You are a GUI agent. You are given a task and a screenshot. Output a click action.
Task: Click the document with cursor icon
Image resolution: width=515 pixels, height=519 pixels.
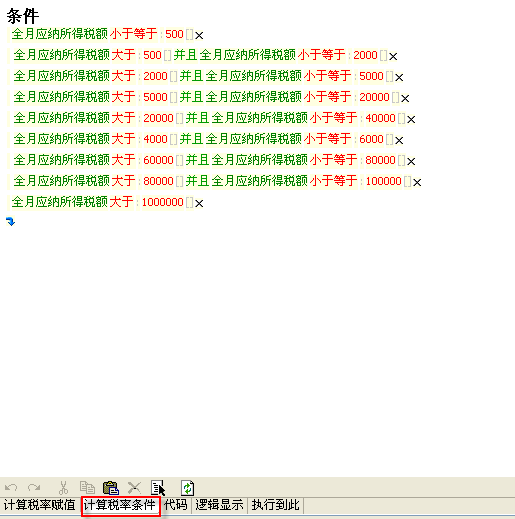coord(158,488)
